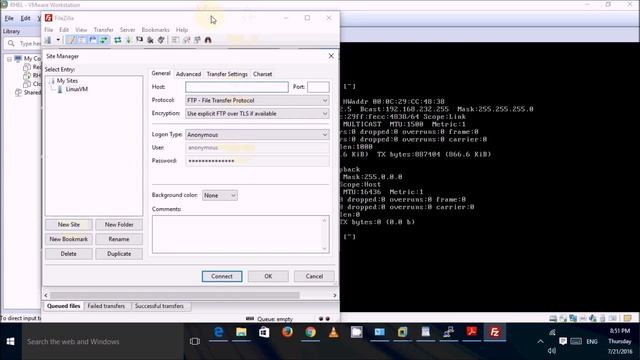Toggle the directory comparison icon

pyautogui.click(x=187, y=40)
